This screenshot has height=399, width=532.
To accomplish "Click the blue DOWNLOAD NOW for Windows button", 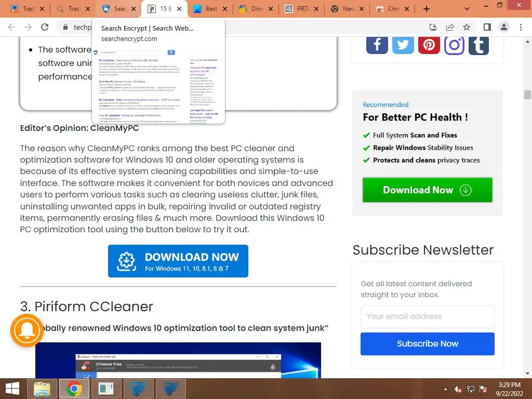I will coord(178,261).
